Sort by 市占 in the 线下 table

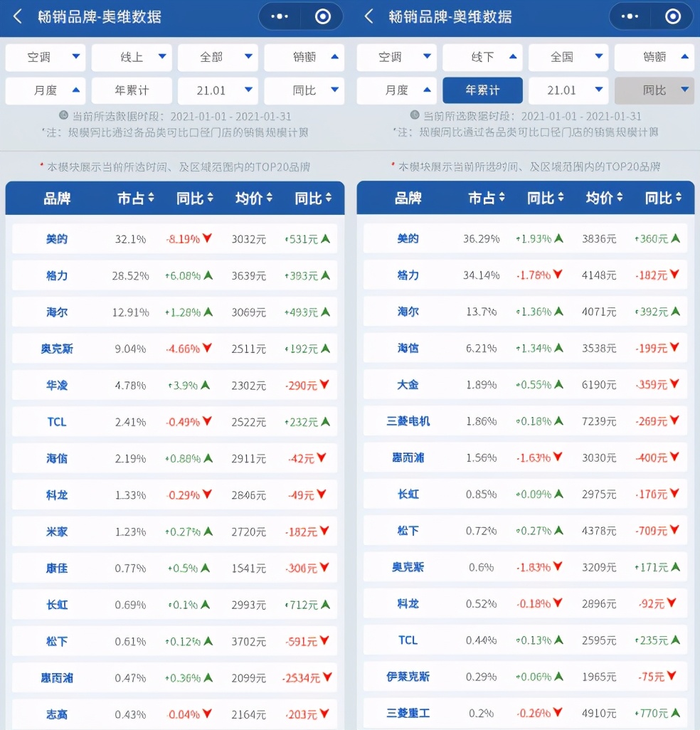[486, 198]
